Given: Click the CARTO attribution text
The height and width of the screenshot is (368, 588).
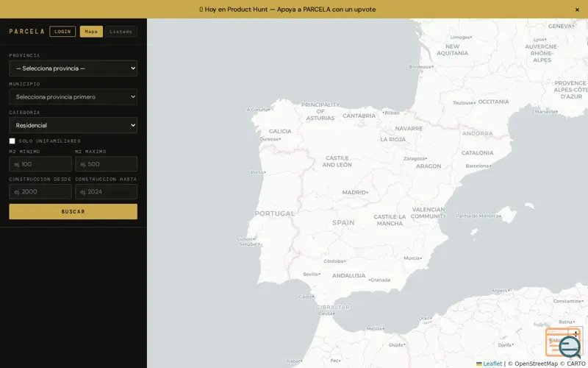Looking at the screenshot, I should (576, 364).
